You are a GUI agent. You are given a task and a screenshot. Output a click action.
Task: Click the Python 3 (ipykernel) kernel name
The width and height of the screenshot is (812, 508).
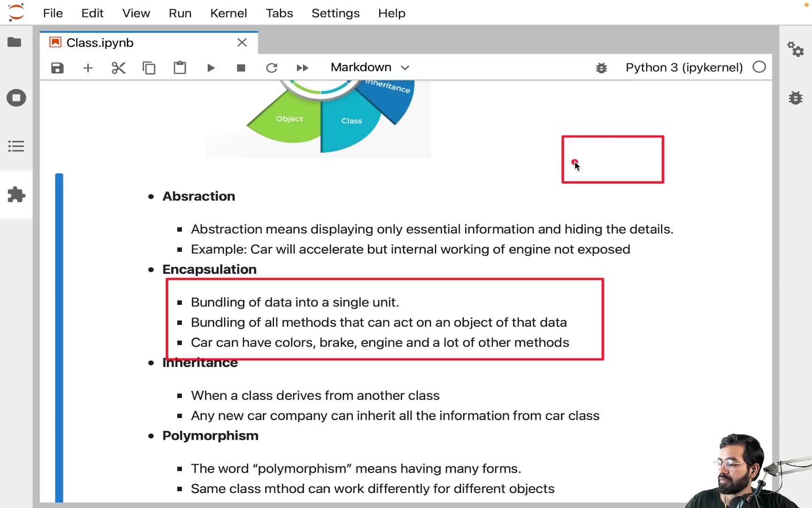(x=684, y=67)
